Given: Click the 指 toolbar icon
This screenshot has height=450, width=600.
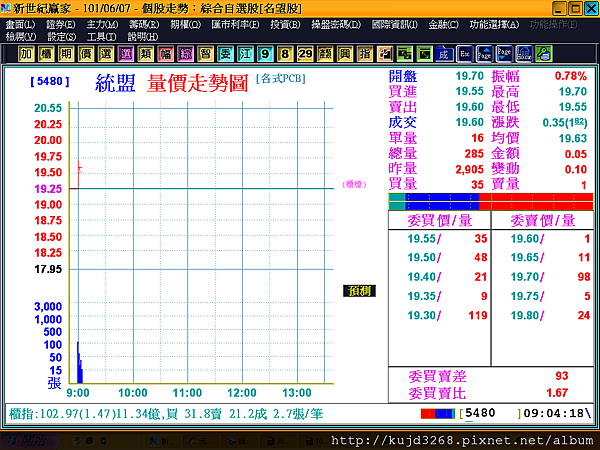Looking at the screenshot, I should click(365, 54).
